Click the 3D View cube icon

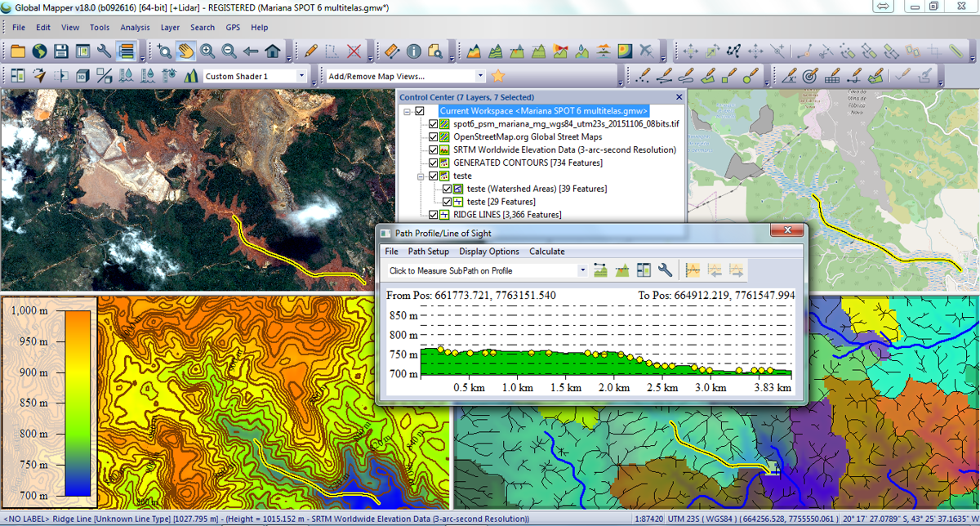click(82, 76)
